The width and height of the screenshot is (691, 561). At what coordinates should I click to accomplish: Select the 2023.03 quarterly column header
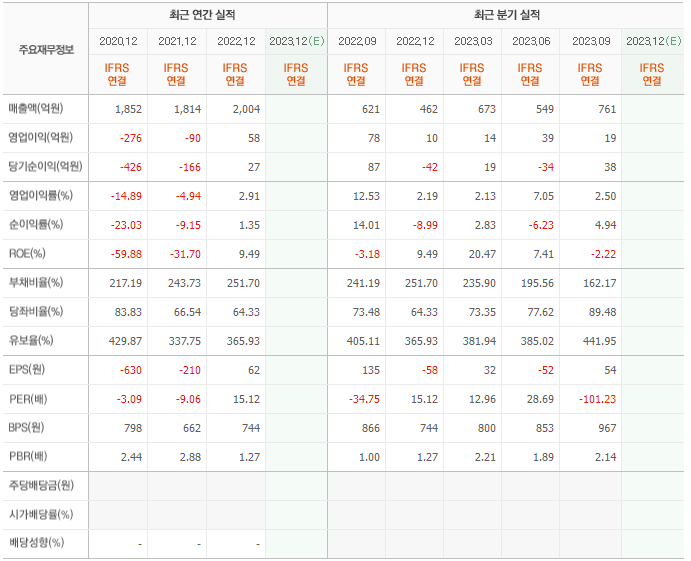coord(473,41)
